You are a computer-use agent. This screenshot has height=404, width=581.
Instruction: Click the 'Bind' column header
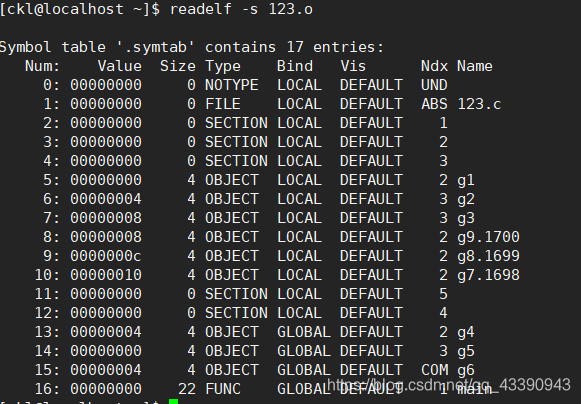click(x=295, y=66)
